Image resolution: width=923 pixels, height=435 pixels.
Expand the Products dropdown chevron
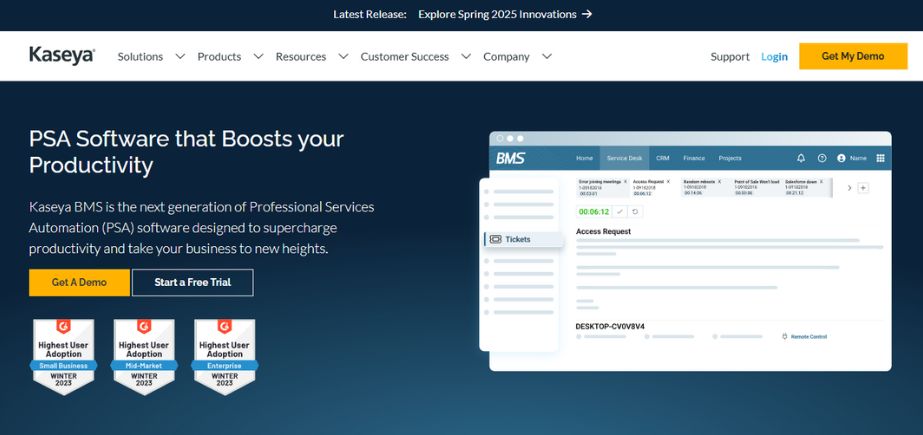[x=258, y=57]
